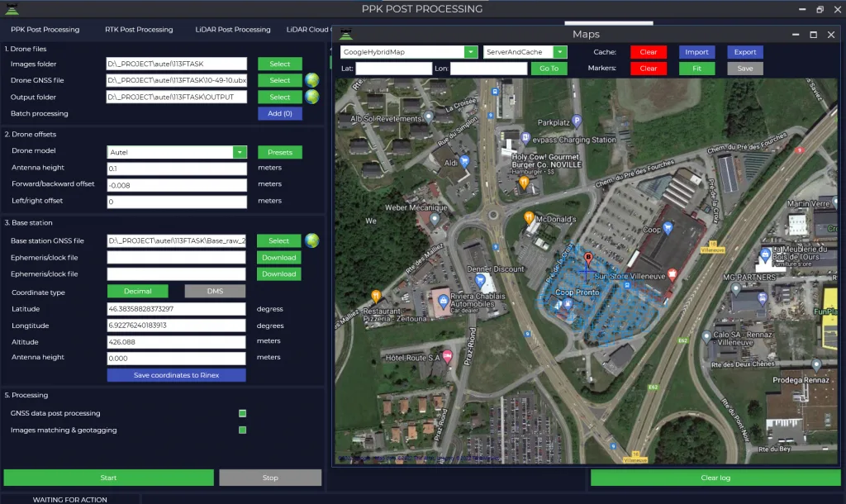Click the Latitude field with 46.38358828373297
Image resolution: width=846 pixels, height=504 pixels.
pyautogui.click(x=176, y=309)
